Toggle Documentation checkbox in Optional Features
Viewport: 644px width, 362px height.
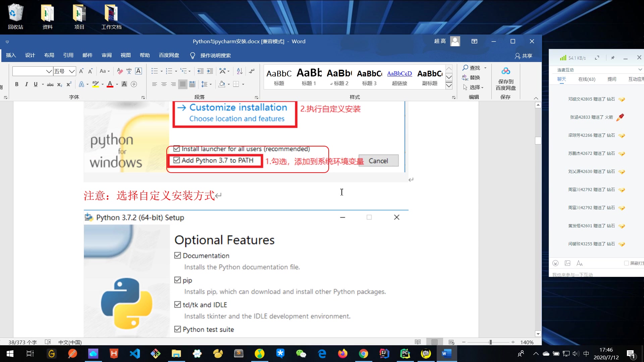177,255
